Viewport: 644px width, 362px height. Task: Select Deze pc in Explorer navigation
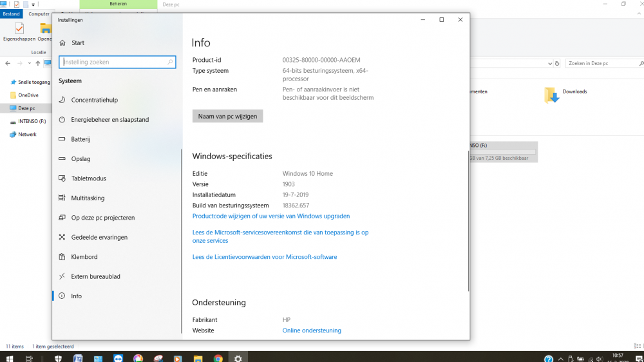(x=23, y=108)
